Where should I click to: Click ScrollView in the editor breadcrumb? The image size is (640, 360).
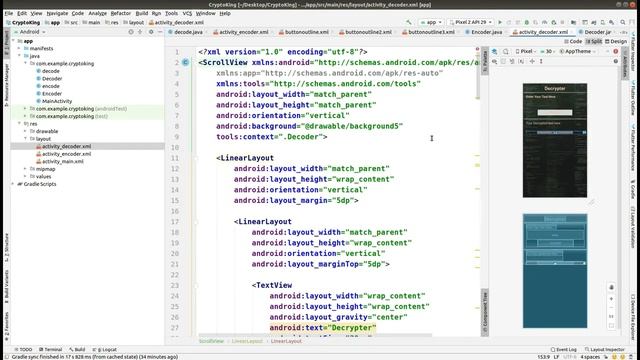coord(211,341)
